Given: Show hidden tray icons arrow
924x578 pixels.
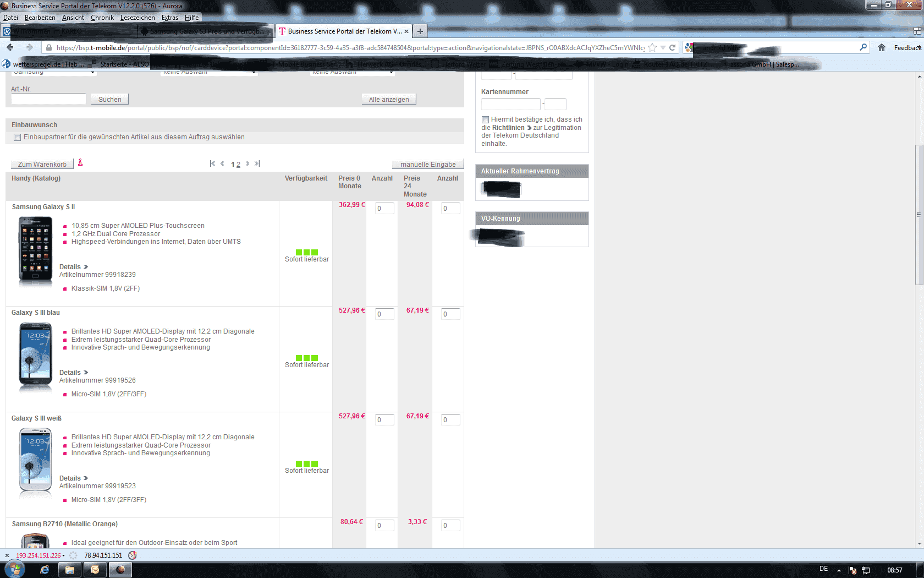Looking at the screenshot, I should (x=839, y=570).
